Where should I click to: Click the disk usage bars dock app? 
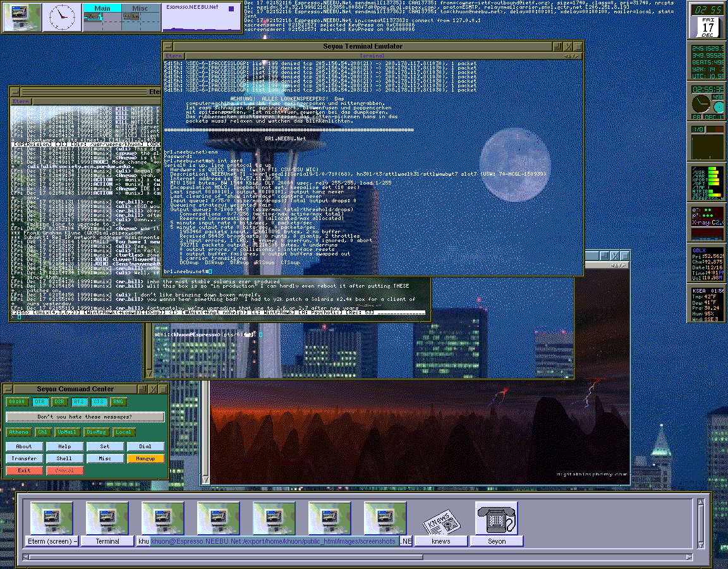[x=707, y=183]
